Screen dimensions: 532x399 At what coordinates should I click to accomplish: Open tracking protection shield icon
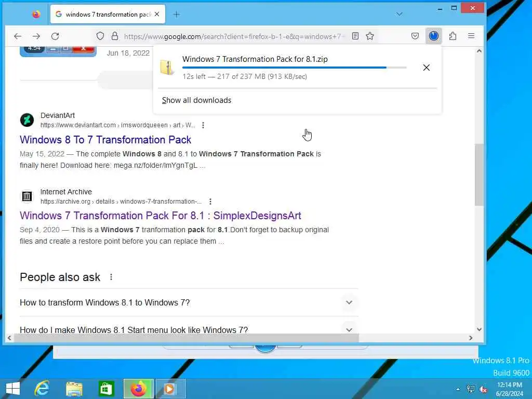click(100, 36)
